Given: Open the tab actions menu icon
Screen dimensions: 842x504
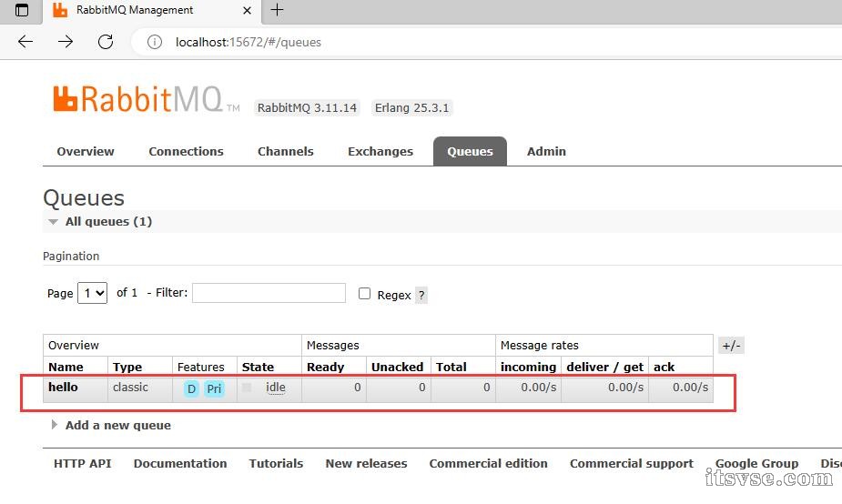Looking at the screenshot, I should click(22, 10).
